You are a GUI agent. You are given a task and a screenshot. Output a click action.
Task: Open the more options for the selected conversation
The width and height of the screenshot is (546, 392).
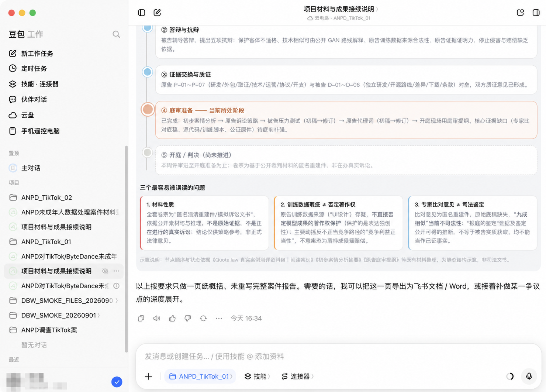tap(117, 271)
